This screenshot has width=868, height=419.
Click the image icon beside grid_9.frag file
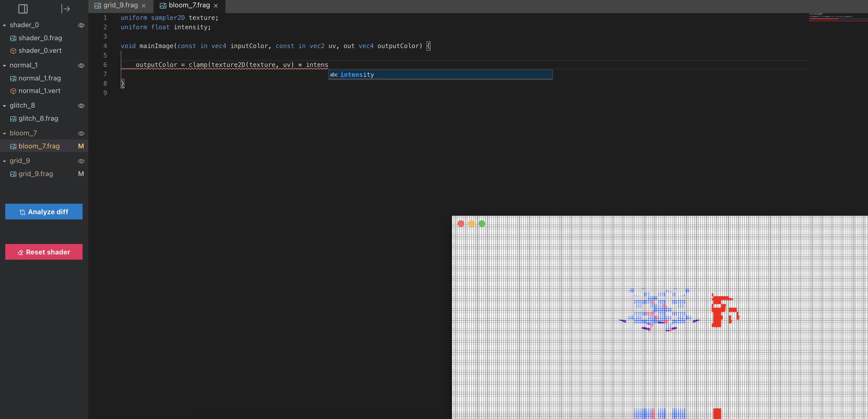(x=13, y=174)
